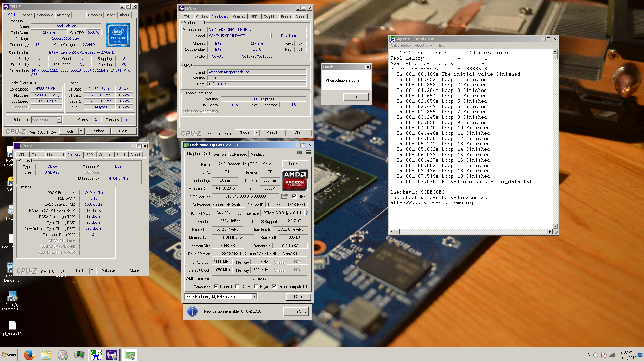
Task: Click Lookup button in GPU-Z
Action: coord(295,164)
